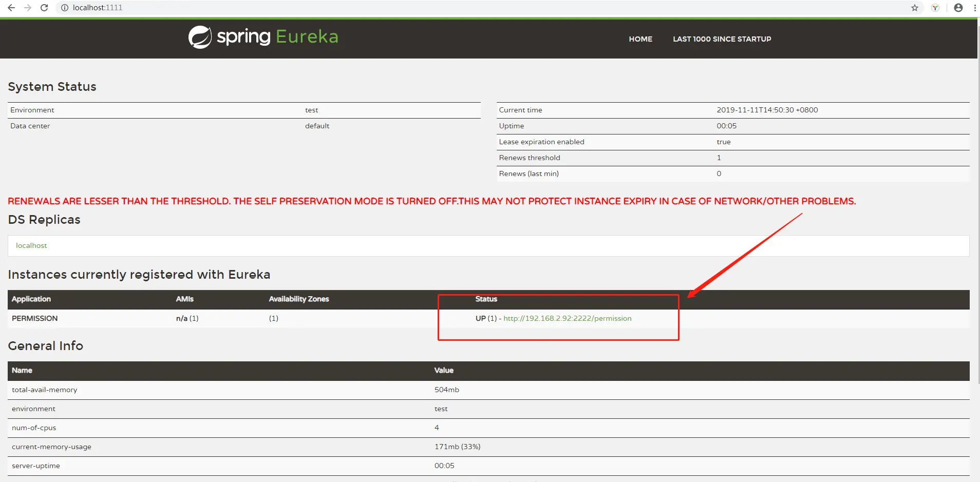Click the red renewals warning message
This screenshot has width=980, height=482.
click(x=432, y=201)
